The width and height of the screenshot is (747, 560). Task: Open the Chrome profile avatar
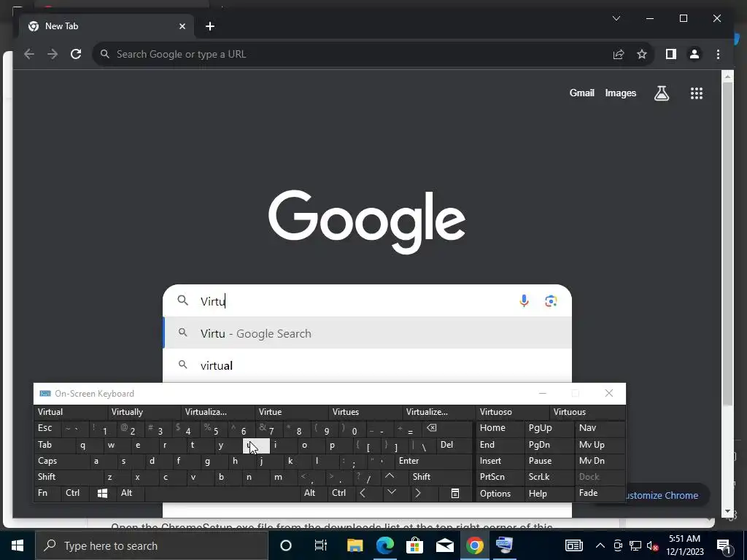tap(694, 54)
